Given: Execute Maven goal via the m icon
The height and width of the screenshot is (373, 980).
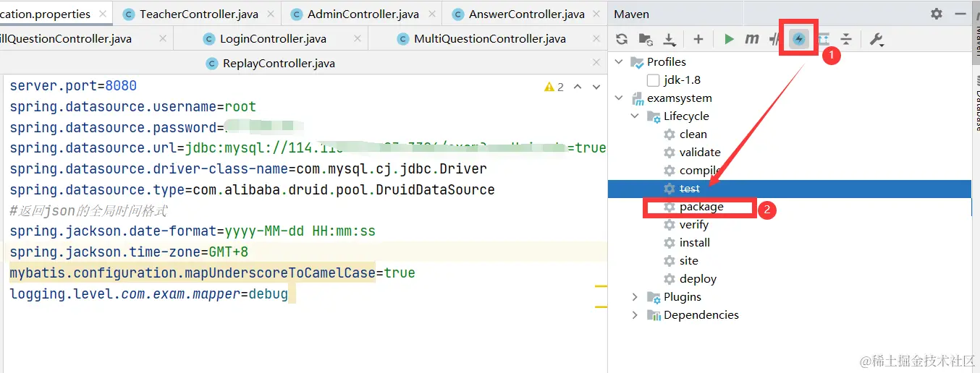Looking at the screenshot, I should point(752,39).
